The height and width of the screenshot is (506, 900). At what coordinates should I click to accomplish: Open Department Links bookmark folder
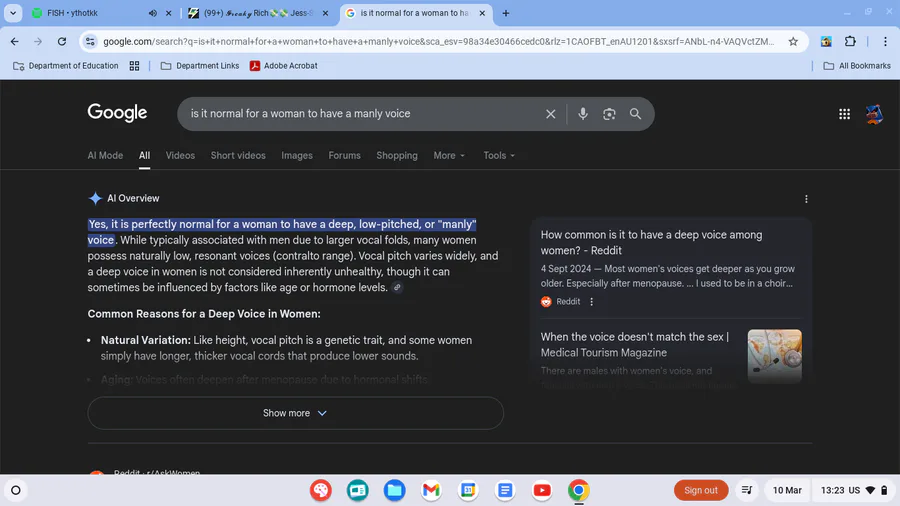click(x=200, y=66)
